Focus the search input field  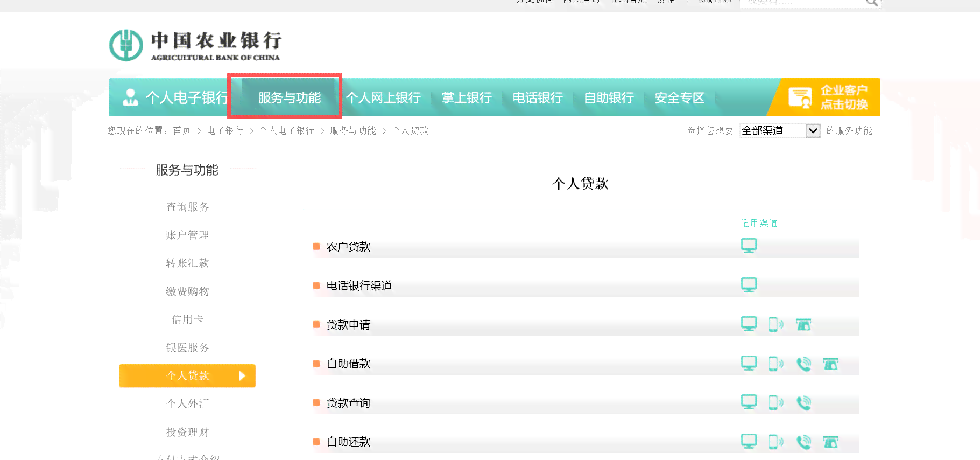802,3
